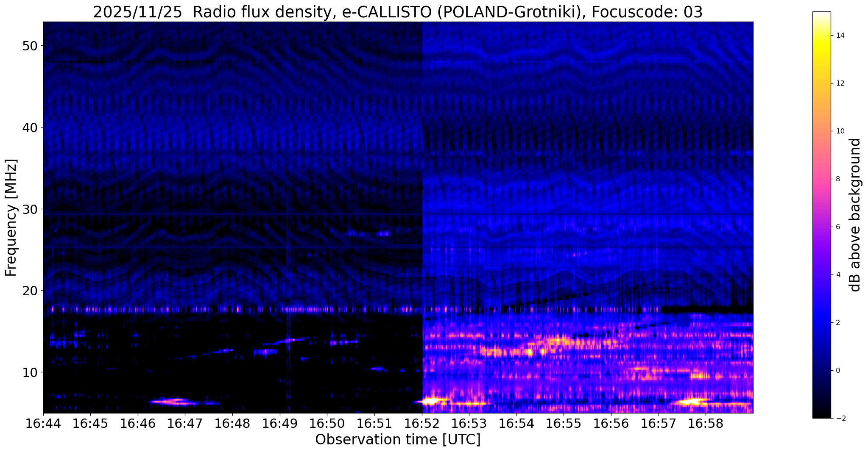Click the plot title mentioning e-CALLISTO POLAND-Grotniki

(398, 12)
